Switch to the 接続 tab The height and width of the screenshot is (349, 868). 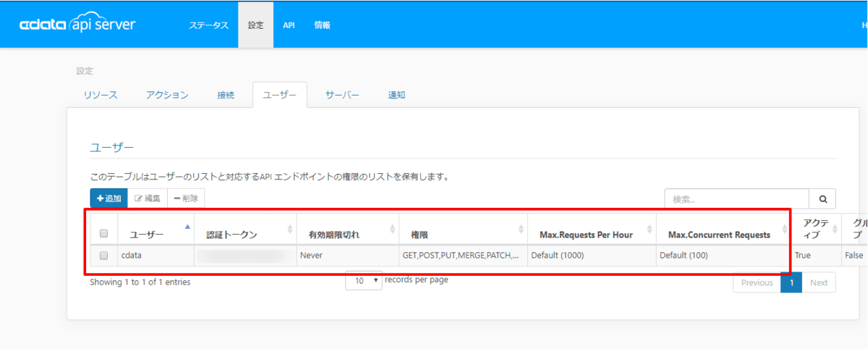click(x=226, y=95)
